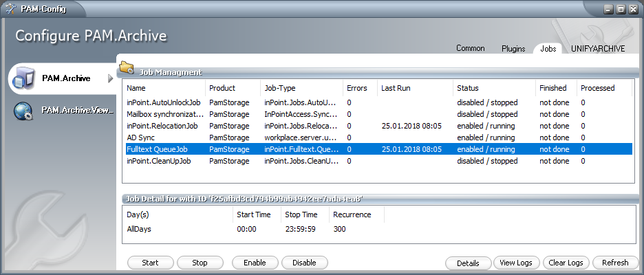Select the inPoint.RelocationJob row
Image resolution: width=644 pixels, height=275 pixels.
378,126
